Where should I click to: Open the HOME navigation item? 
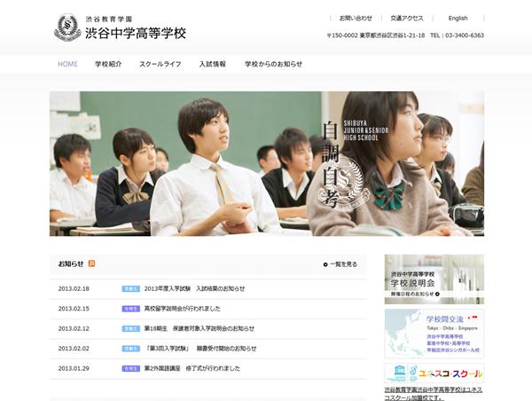point(68,64)
